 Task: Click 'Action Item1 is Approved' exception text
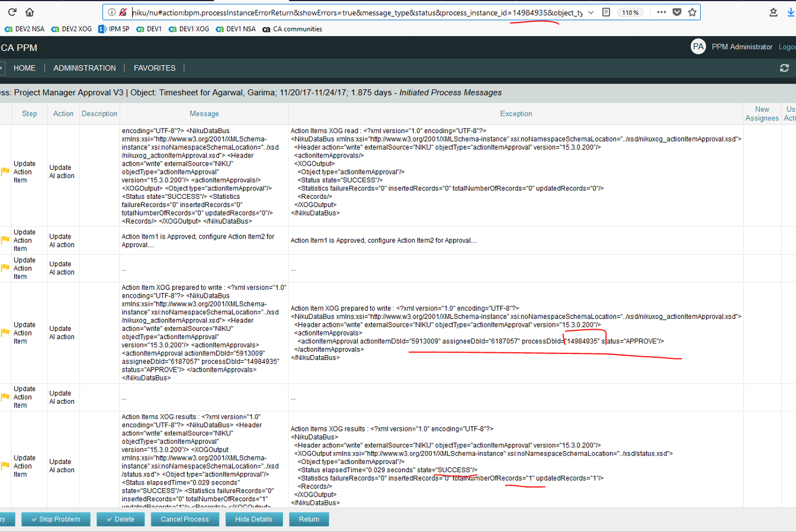[x=384, y=240]
